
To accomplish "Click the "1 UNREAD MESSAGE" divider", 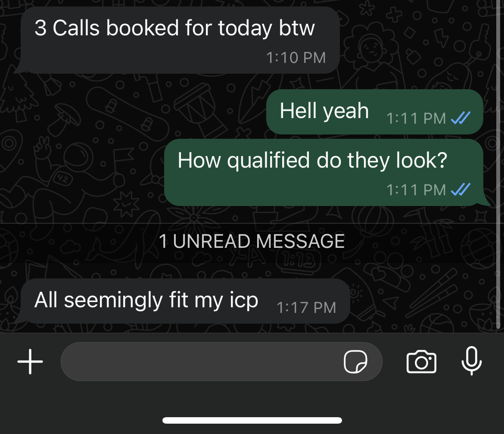I will coord(252,241).
